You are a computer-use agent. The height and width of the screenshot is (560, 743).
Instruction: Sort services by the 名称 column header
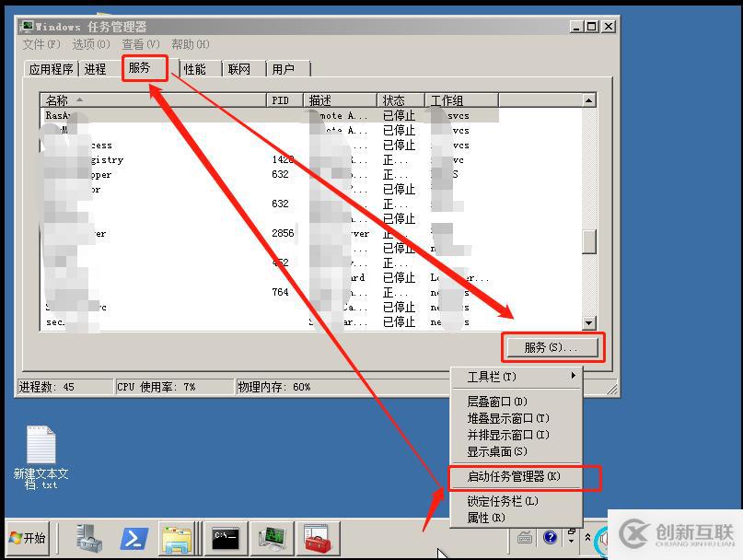point(153,100)
